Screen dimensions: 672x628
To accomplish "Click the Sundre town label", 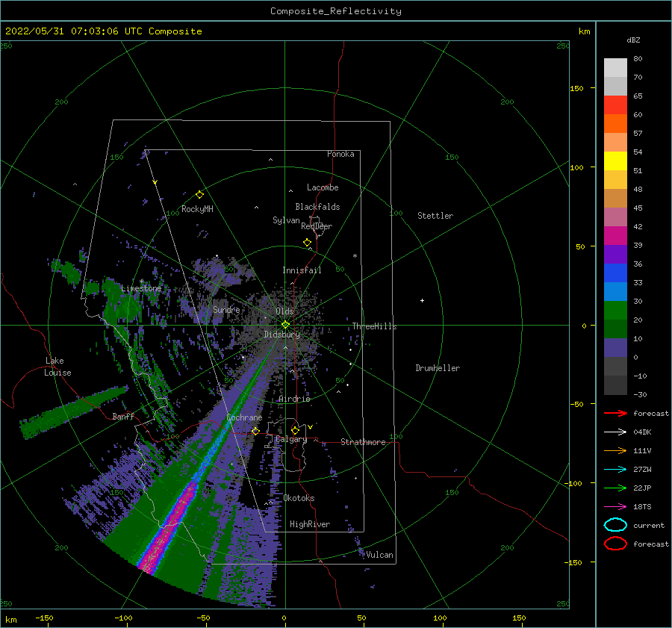I will click(226, 309).
